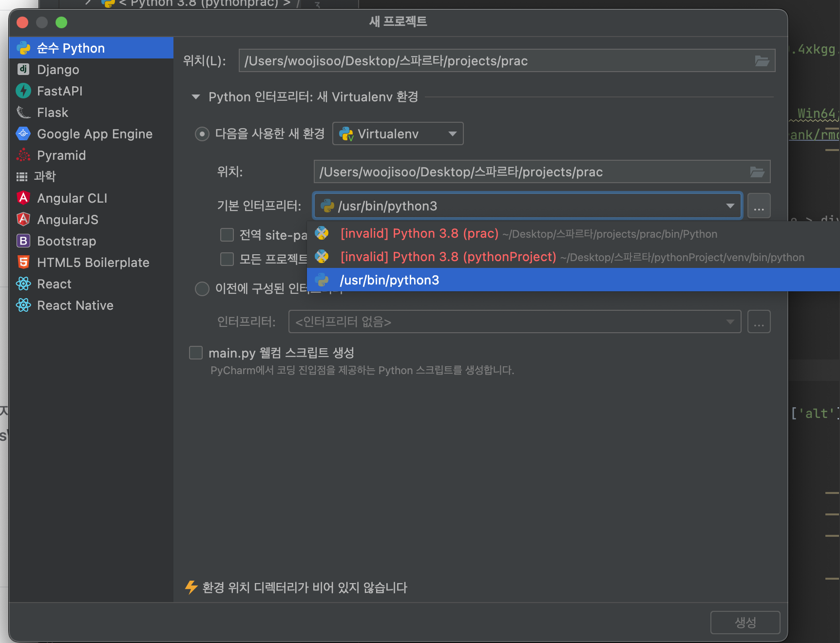Select Flask project type
The image size is (840, 643).
tap(91, 112)
